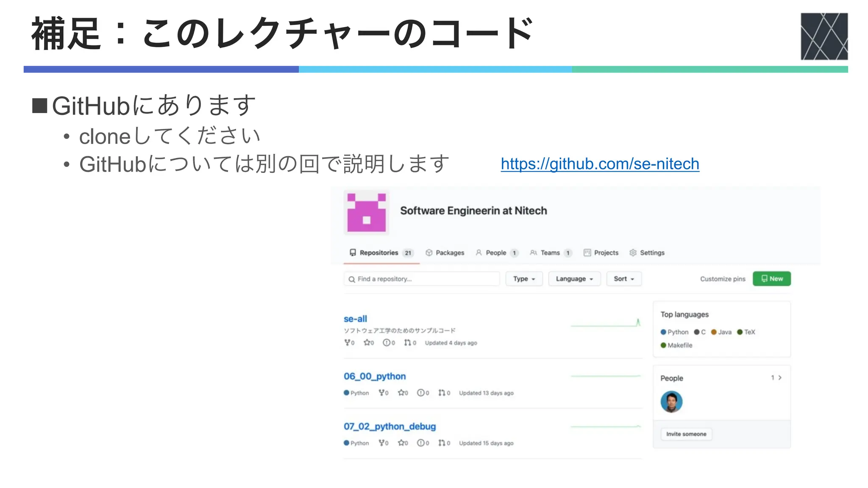This screenshot has width=868, height=488.
Task: Focus the Find a repository search field
Action: 422,279
